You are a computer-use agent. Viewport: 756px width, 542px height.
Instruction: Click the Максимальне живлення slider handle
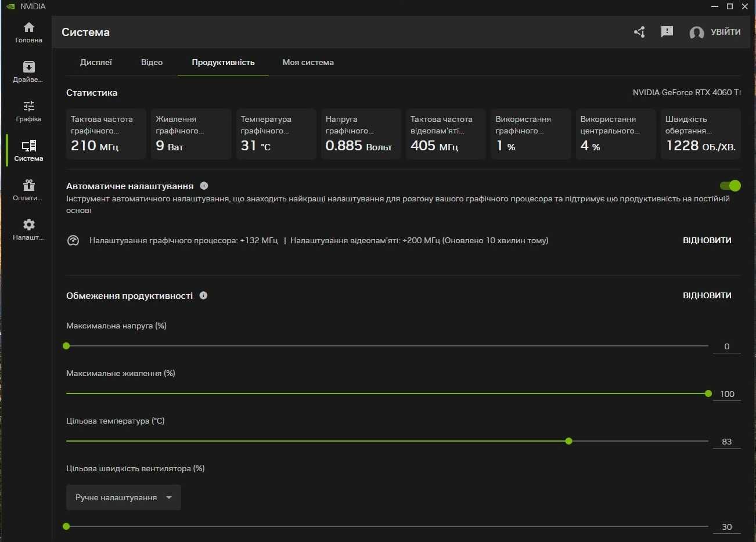708,393
